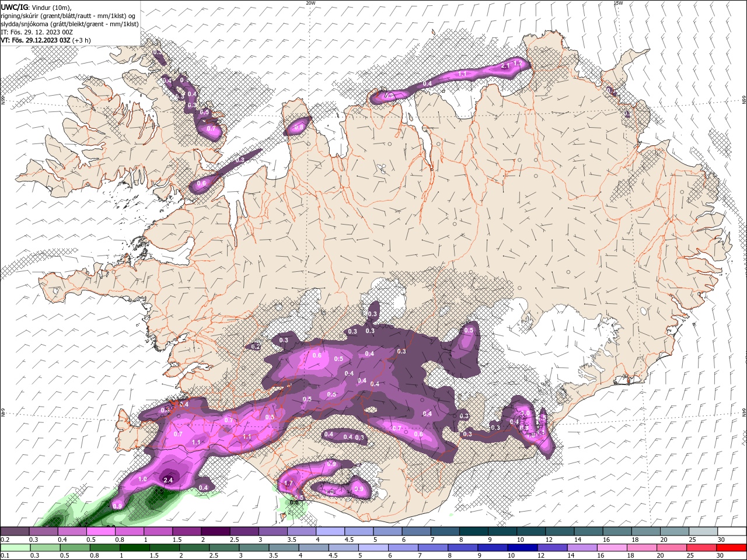
Task: Click the '(+3 h)' forecast offset text
Action: [82, 40]
